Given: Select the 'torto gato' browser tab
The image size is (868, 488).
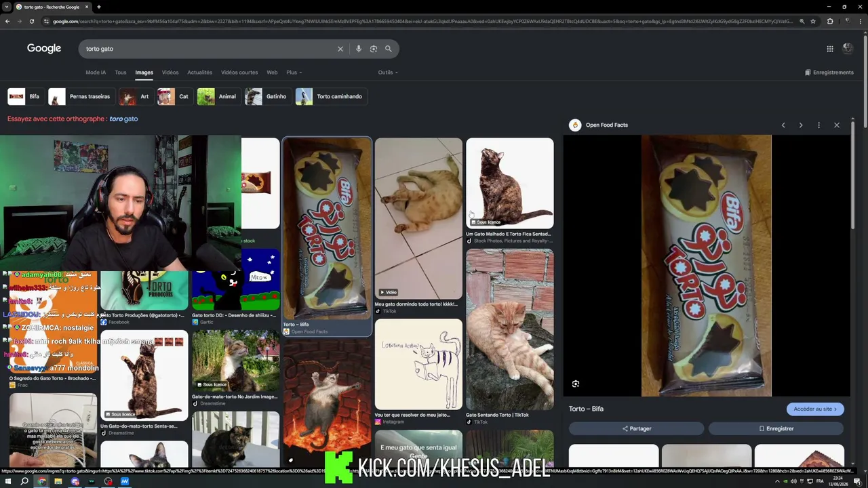Looking at the screenshot, I should click(51, 7).
